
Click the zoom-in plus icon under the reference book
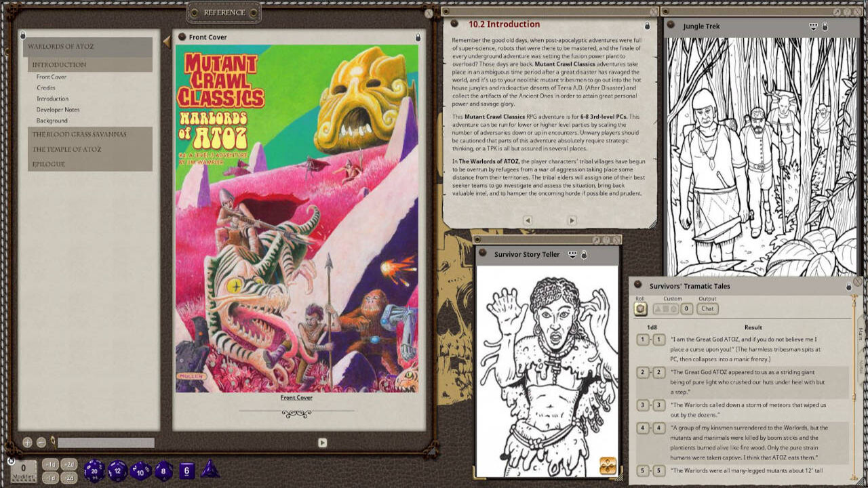pos(27,441)
